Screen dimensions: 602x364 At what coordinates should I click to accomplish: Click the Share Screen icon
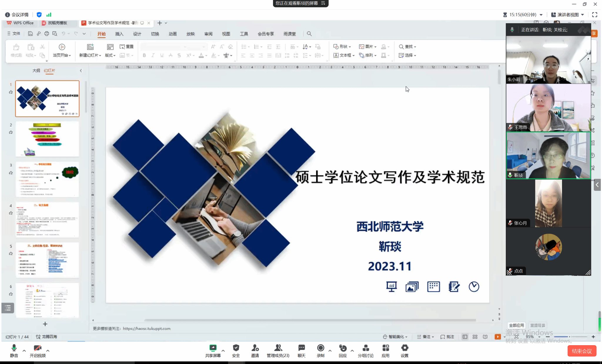coord(213,348)
